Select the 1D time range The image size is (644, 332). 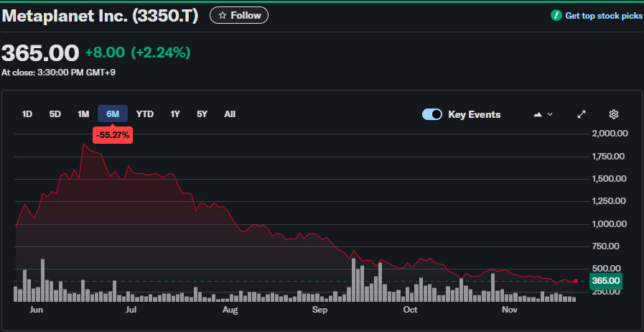[27, 114]
